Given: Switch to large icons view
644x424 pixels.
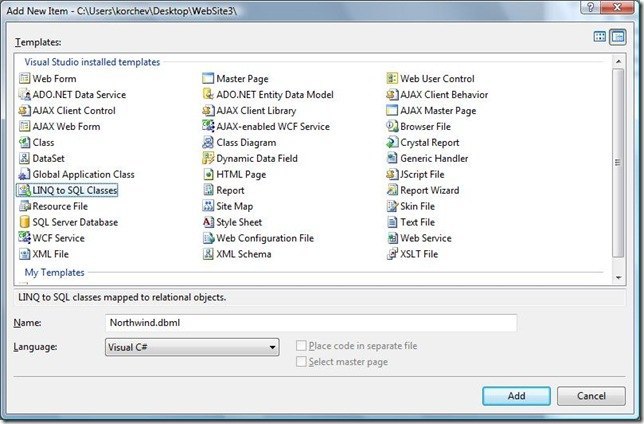Looking at the screenshot, I should pos(600,37).
